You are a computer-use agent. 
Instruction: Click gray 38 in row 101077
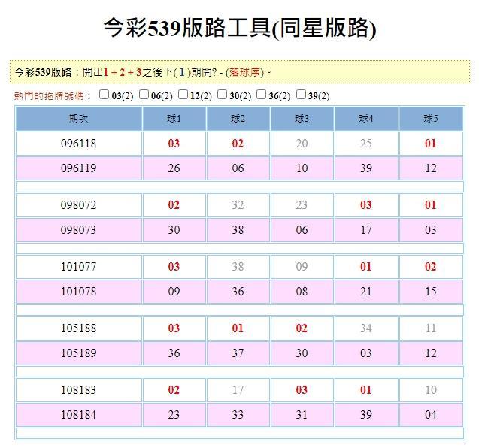(x=238, y=267)
